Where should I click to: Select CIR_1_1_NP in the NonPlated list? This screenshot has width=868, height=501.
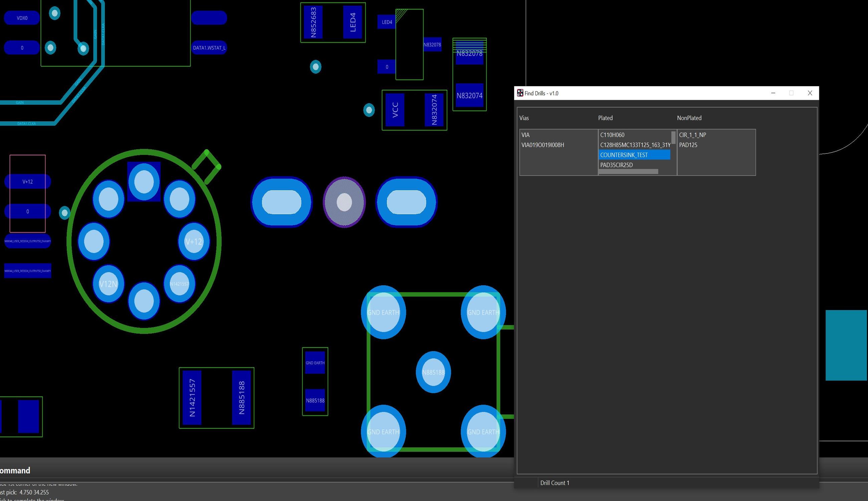click(716, 135)
